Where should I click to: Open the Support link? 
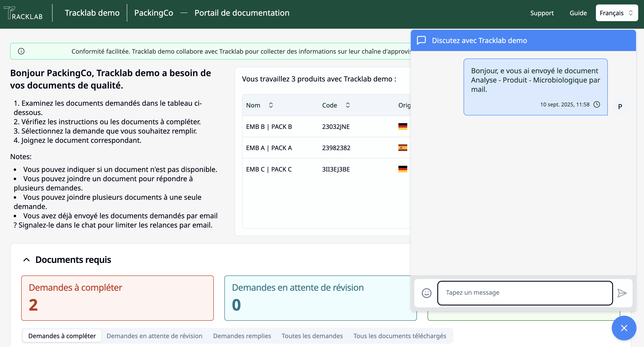542,13
